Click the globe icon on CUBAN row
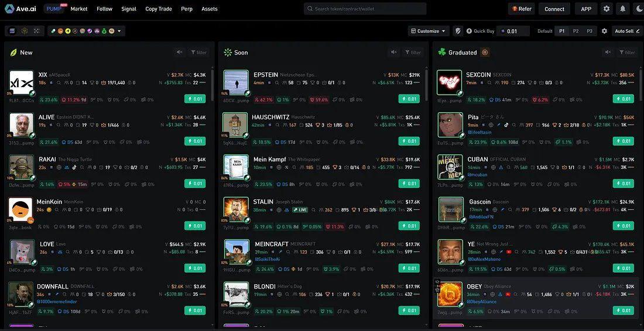 [494, 167]
